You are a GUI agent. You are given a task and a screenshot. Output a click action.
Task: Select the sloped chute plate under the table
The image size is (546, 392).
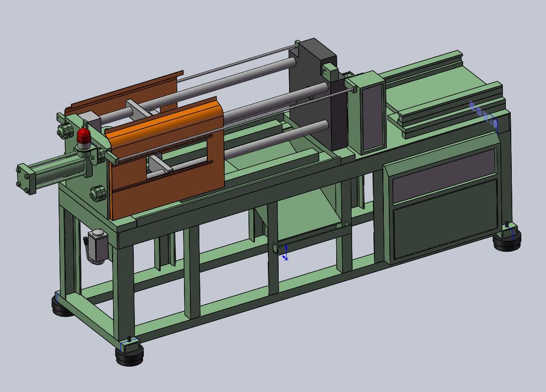pos(303,213)
